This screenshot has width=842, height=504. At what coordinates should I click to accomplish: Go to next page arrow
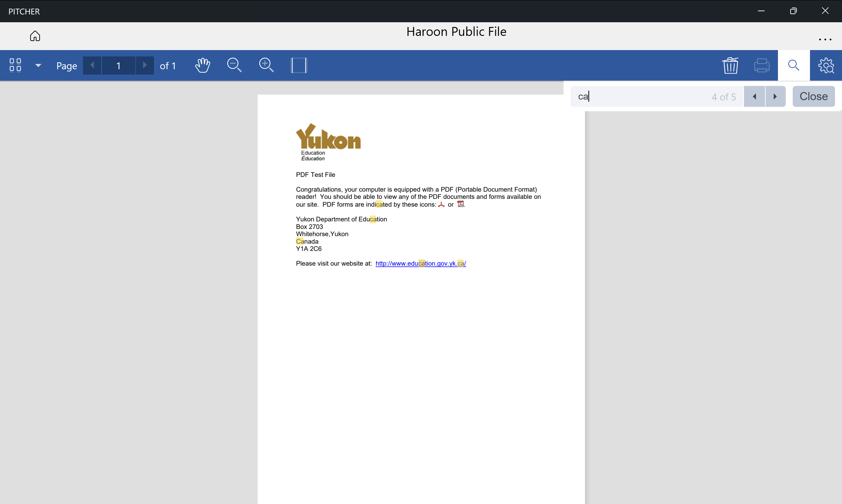click(x=145, y=65)
